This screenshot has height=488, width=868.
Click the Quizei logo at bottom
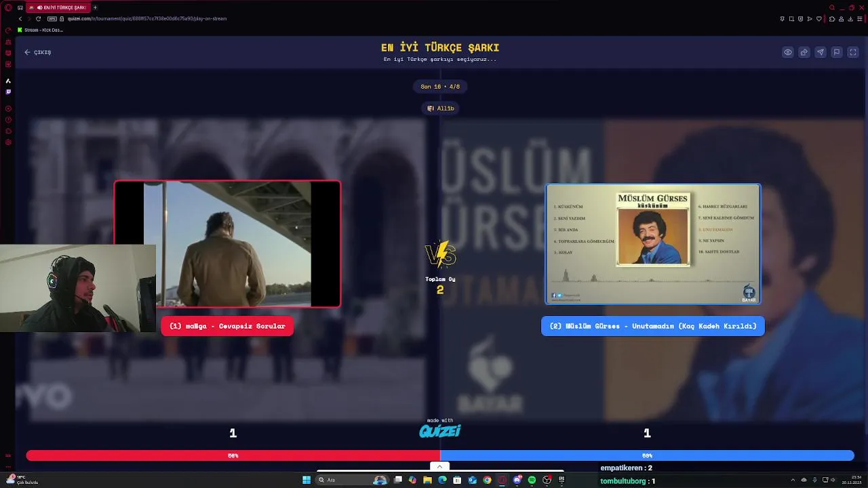pyautogui.click(x=439, y=431)
